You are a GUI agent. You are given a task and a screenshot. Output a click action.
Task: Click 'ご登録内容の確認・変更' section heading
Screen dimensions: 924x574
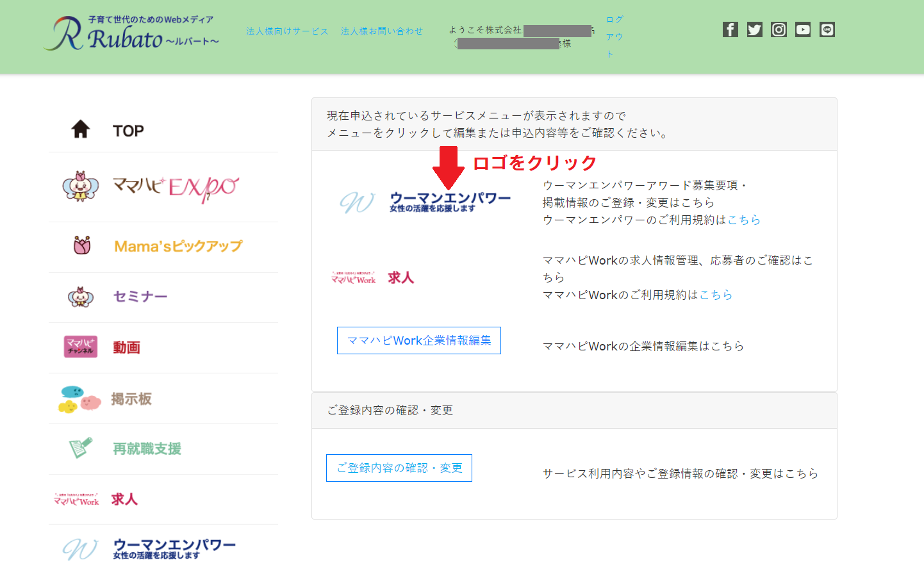[x=390, y=410]
